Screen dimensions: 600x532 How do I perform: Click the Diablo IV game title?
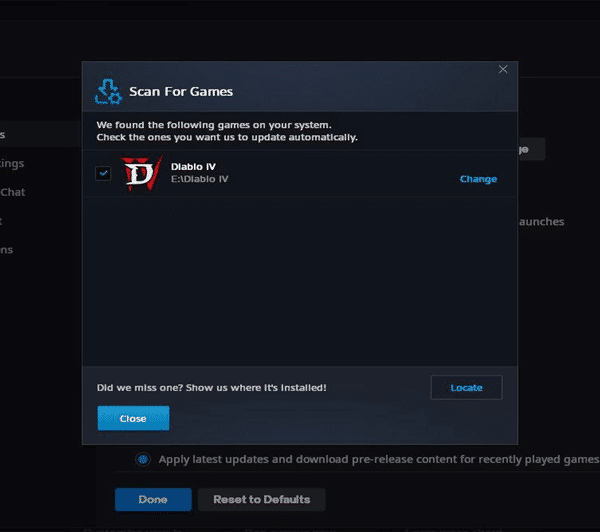(193, 167)
